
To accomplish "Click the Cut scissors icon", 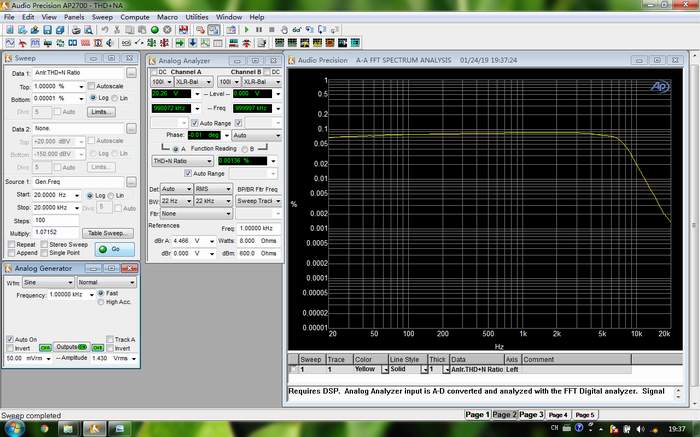I will tap(117, 30).
